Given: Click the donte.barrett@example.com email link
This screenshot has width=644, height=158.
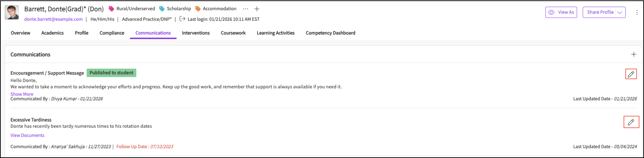Looking at the screenshot, I should click(53, 19).
